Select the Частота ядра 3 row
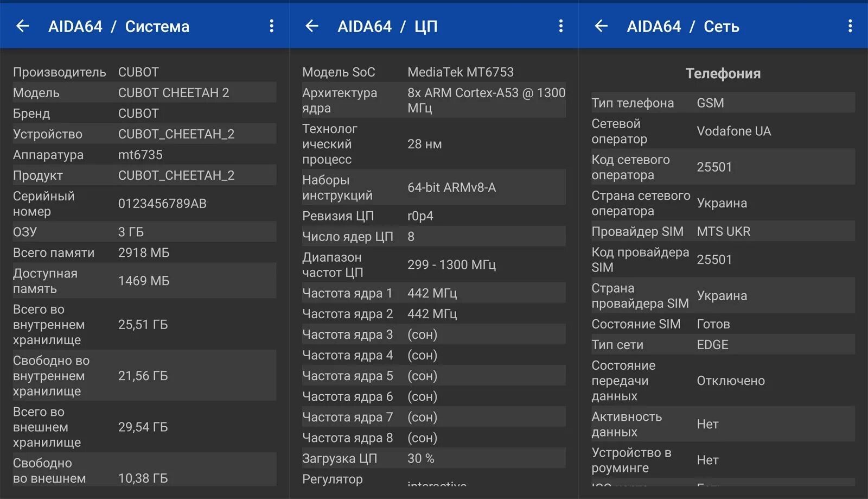868x499 pixels. pos(434,334)
